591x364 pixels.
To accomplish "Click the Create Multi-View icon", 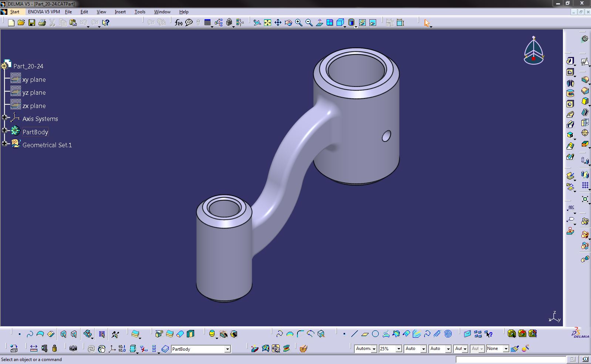I will [330, 23].
